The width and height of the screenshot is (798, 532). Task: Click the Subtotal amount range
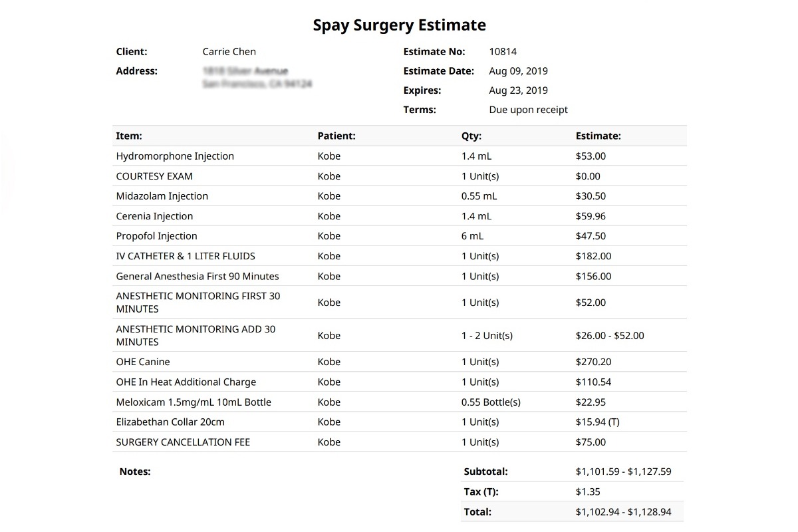[623, 471]
